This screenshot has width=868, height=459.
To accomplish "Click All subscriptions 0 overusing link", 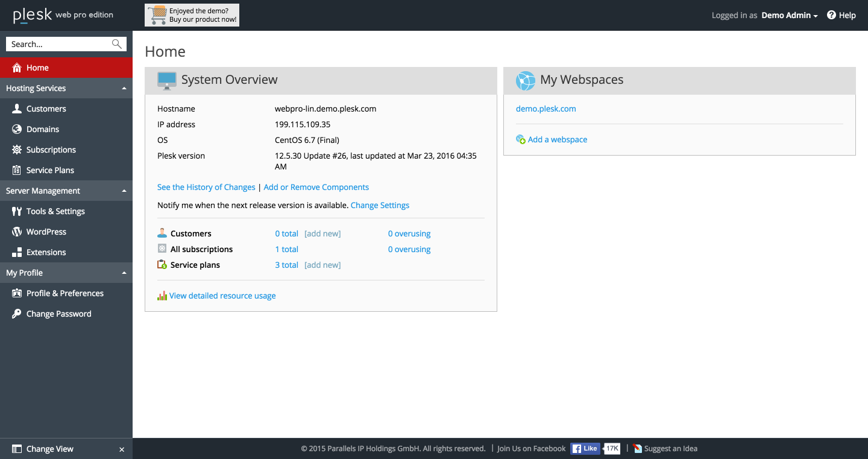I will (x=409, y=249).
